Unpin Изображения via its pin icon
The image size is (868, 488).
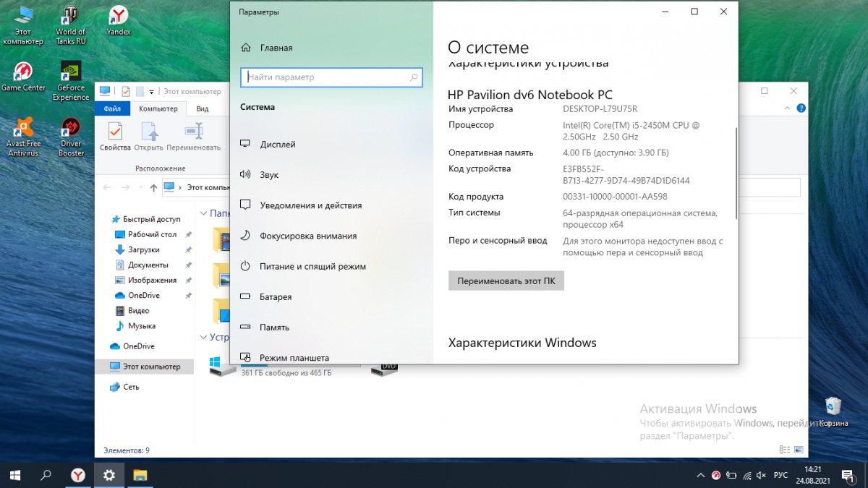pyautogui.click(x=188, y=280)
